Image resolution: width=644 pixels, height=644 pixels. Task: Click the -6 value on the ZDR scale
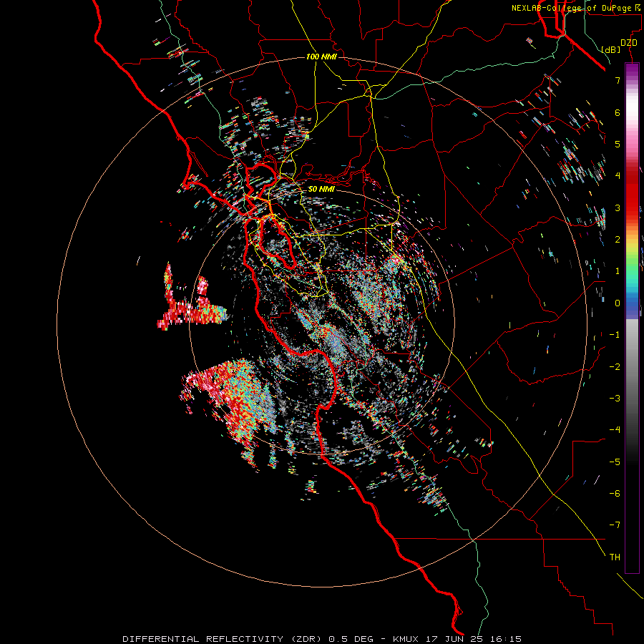[615, 494]
